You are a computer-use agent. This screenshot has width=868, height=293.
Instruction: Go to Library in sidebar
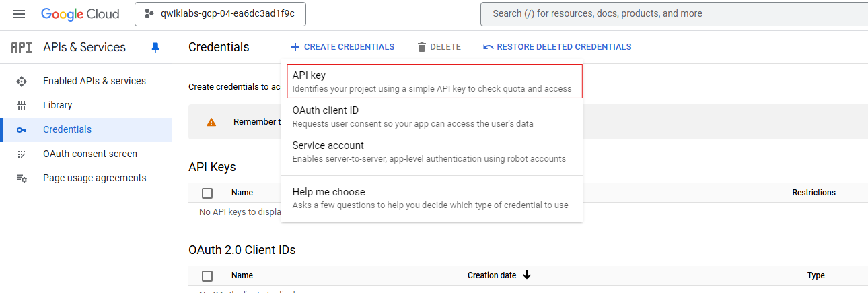click(x=57, y=105)
